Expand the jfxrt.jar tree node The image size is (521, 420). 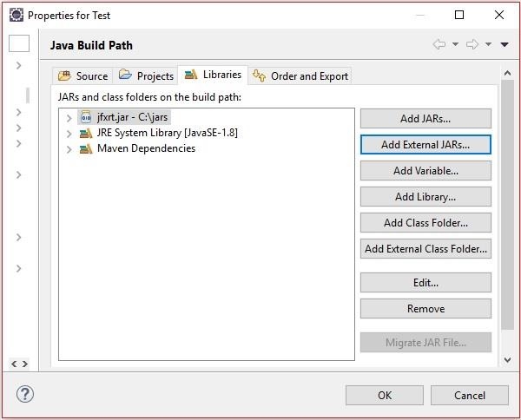tap(69, 117)
